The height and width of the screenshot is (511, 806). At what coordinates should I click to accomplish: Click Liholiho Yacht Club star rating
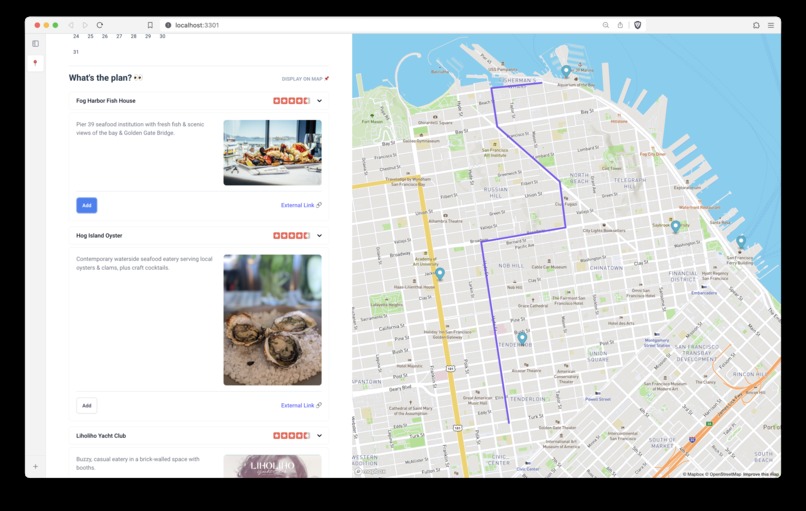(291, 435)
